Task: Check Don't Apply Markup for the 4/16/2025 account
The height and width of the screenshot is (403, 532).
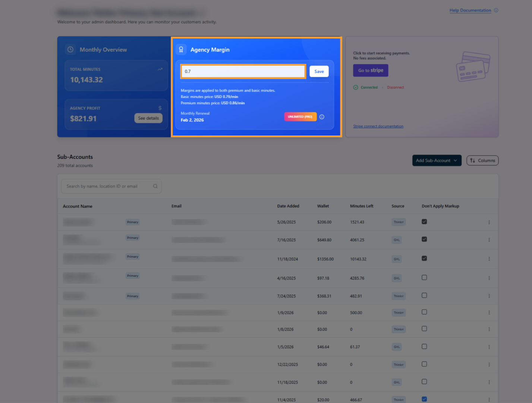Action: pyautogui.click(x=424, y=278)
